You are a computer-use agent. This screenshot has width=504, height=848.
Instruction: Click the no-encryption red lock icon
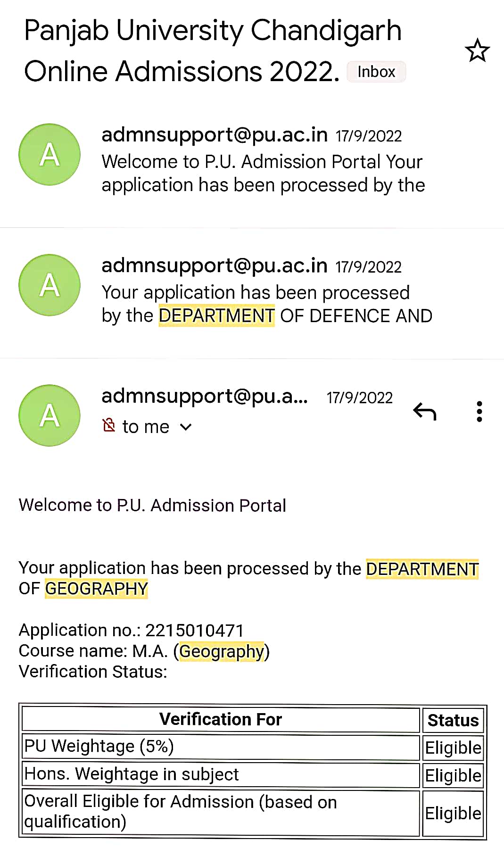click(x=109, y=425)
